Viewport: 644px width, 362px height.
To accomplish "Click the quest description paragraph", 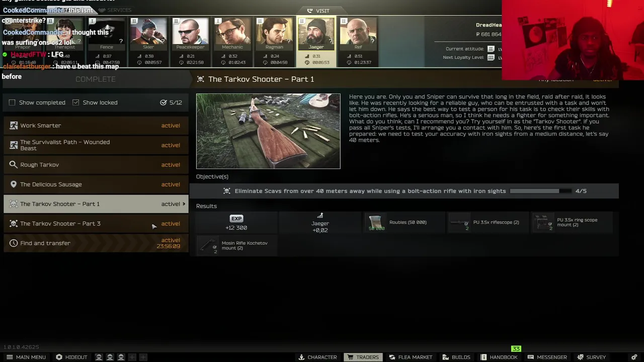I will point(479,118).
